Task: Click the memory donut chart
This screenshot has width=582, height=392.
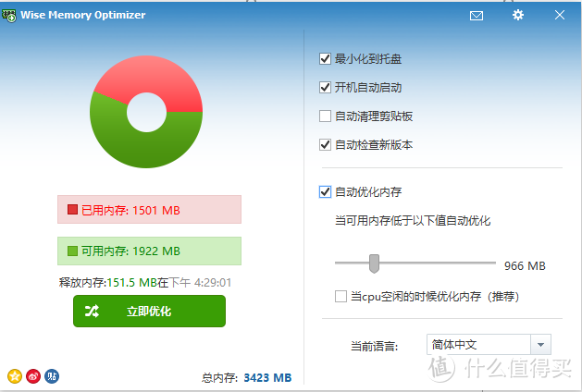Action: click(x=146, y=112)
